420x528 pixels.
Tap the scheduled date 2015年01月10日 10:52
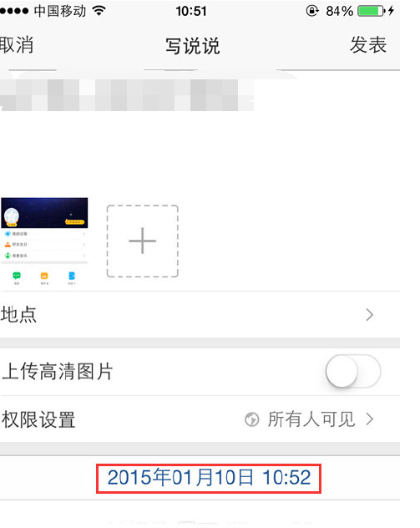tap(209, 478)
